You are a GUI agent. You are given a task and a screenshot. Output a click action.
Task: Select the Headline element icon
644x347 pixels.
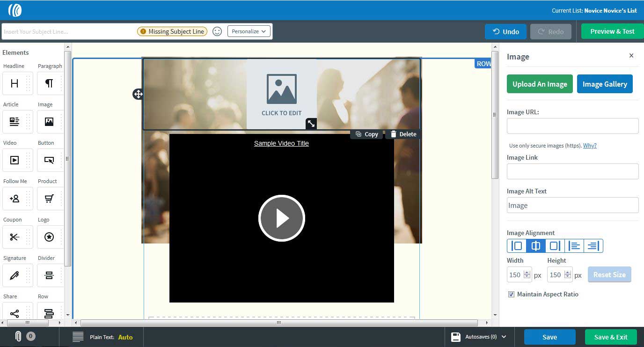click(x=15, y=83)
